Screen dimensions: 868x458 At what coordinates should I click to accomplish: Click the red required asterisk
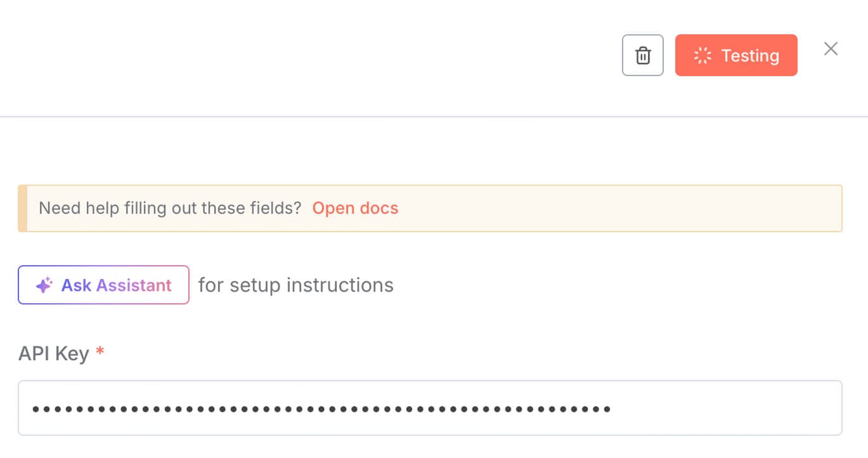[100, 352]
